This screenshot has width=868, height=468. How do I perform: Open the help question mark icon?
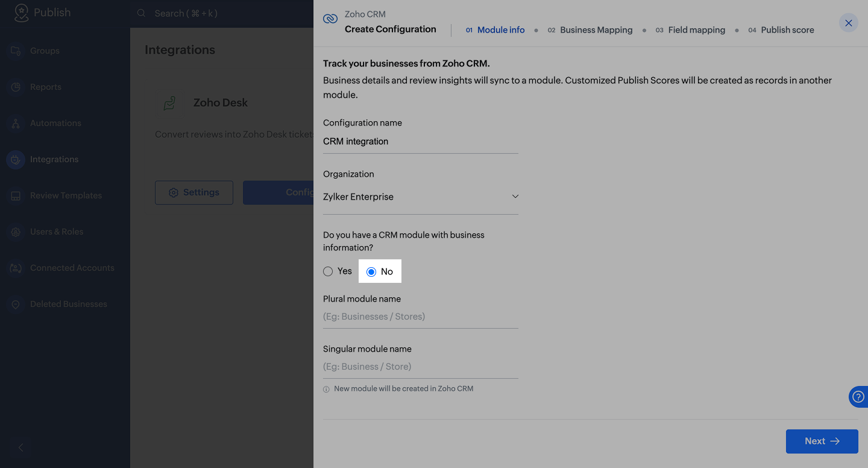[x=858, y=397]
